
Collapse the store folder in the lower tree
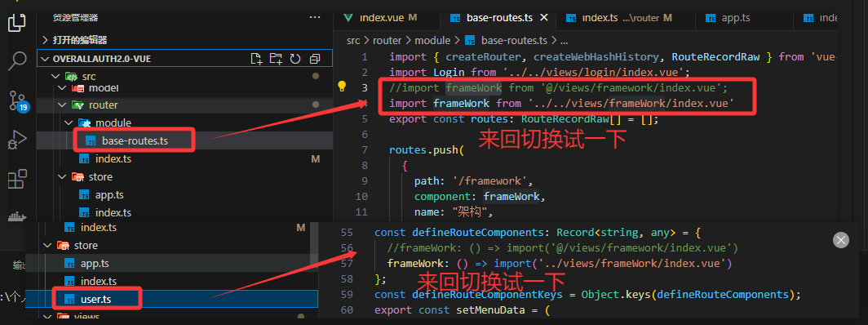point(171,245)
